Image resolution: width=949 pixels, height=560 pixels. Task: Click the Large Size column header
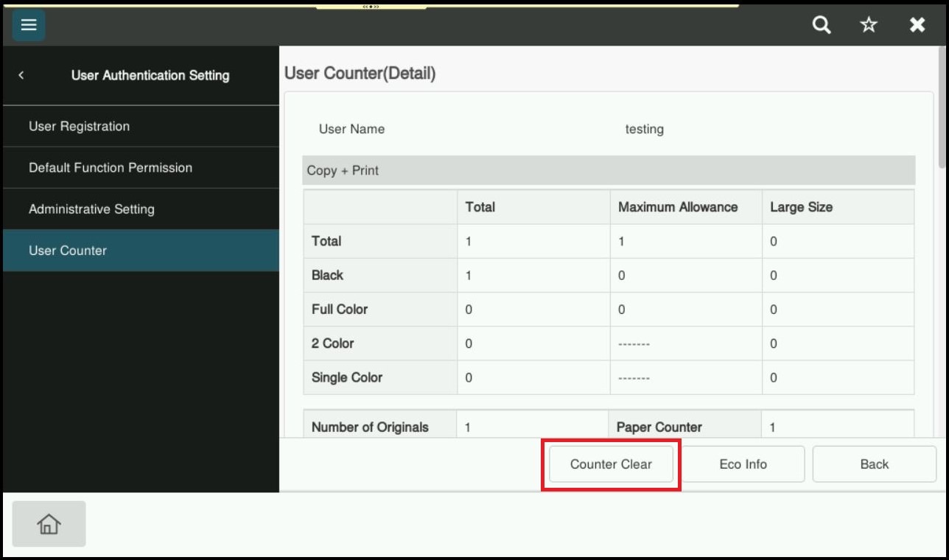[x=801, y=207]
